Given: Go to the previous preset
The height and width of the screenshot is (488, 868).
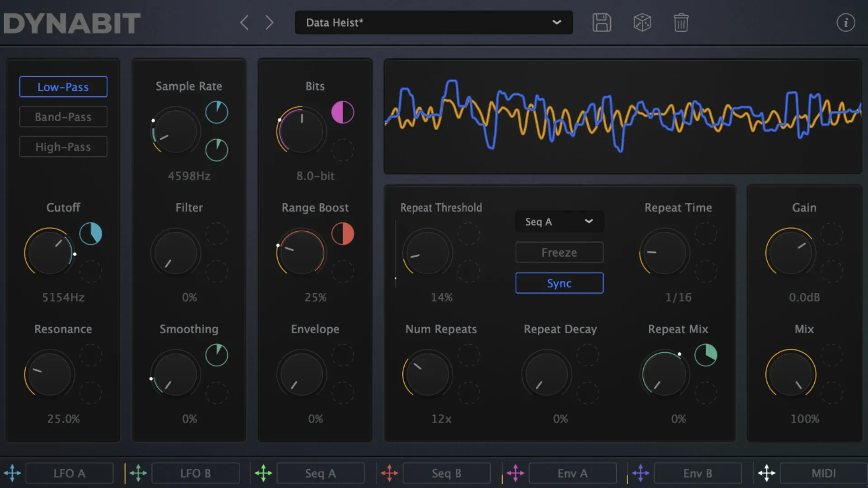Looking at the screenshot, I should coord(244,22).
